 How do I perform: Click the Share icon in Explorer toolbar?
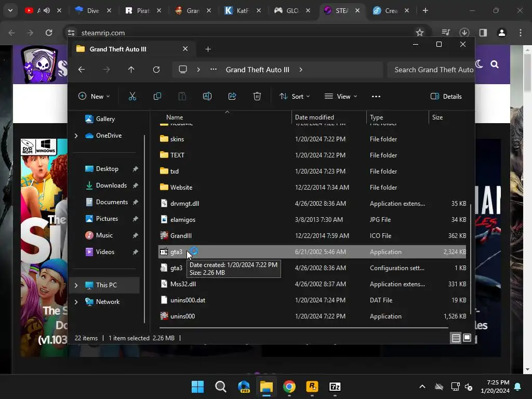(232, 96)
